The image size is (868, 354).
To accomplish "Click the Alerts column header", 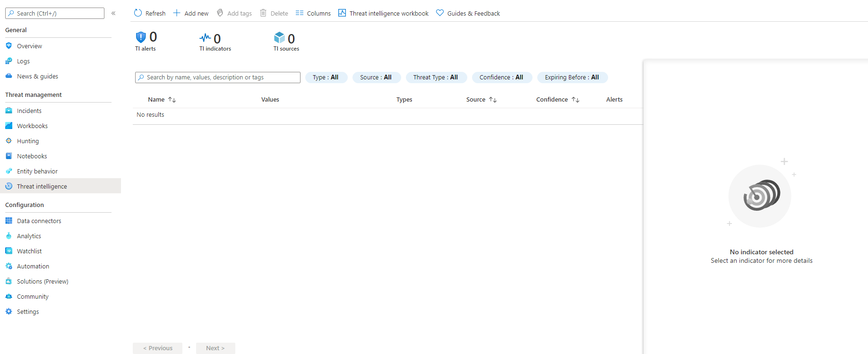I will (x=614, y=100).
